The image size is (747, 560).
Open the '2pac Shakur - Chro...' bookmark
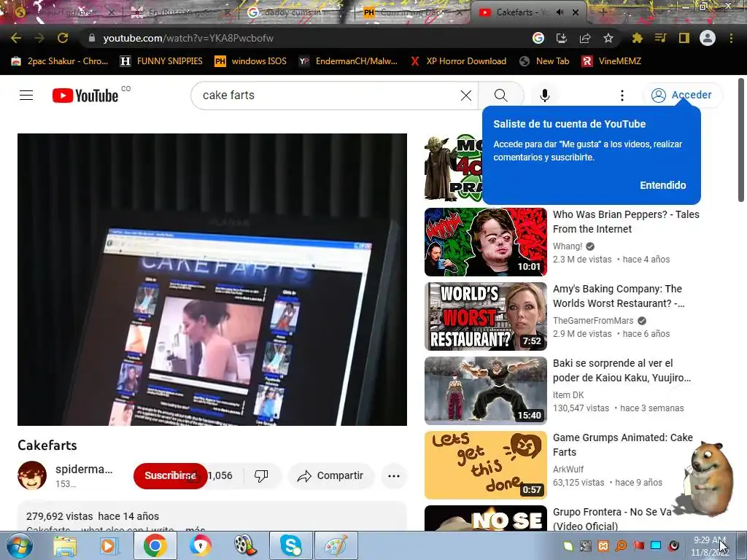pos(60,61)
